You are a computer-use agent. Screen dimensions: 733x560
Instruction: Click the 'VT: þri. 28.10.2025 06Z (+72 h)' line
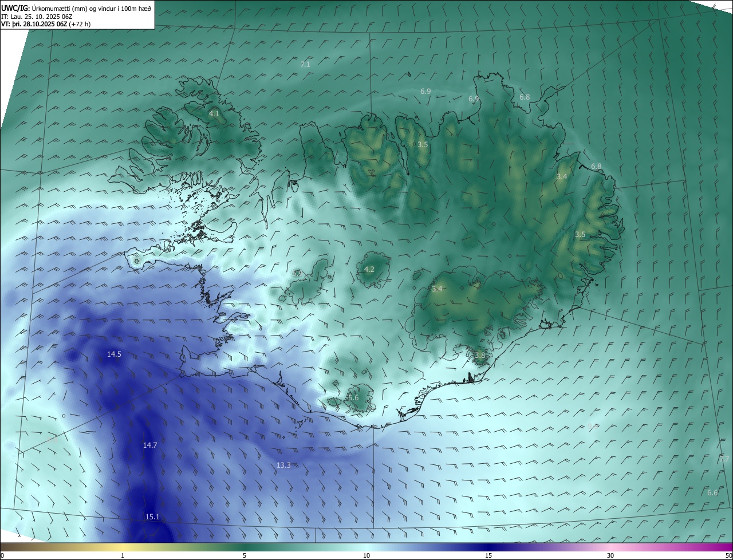click(x=46, y=24)
